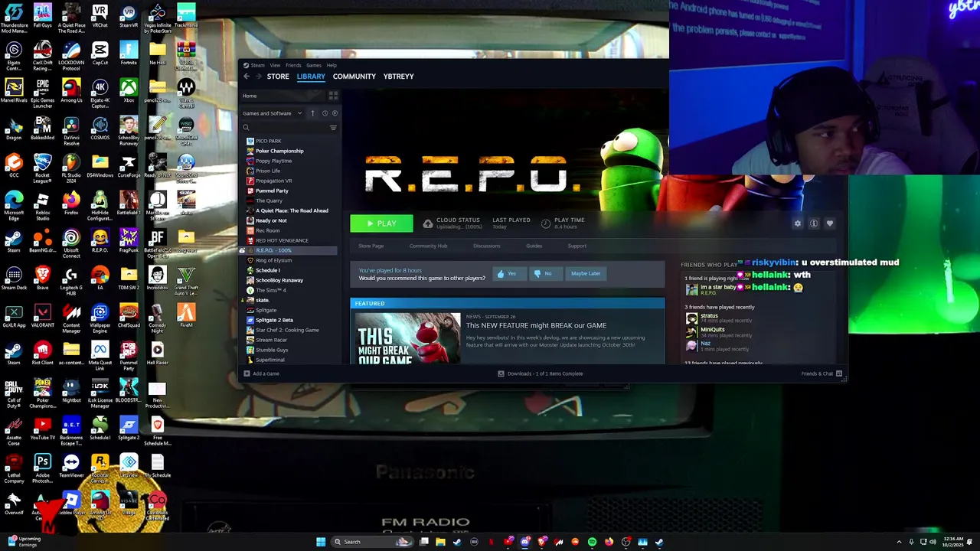This screenshot has width=980, height=551.
Task: Open the Epic Games Launcher desktop icon
Action: tap(42, 93)
